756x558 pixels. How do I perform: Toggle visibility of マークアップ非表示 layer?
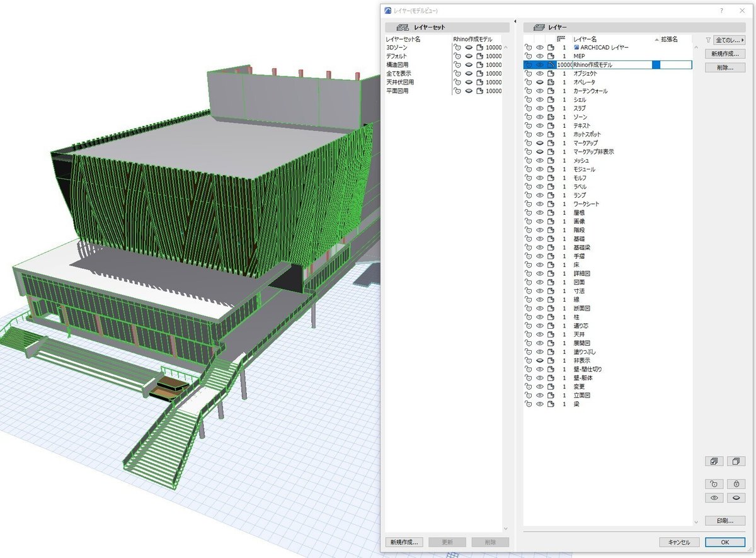tap(540, 152)
